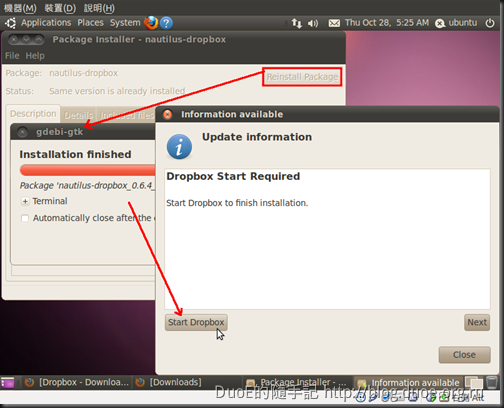Open the Places menu
Viewport: 504px width, 408px height.
coord(90,23)
